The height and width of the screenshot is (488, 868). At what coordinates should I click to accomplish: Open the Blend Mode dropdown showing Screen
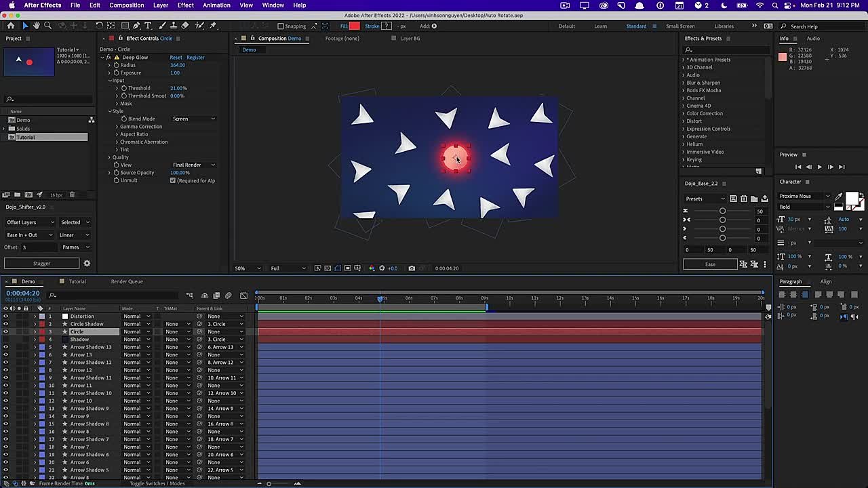193,119
